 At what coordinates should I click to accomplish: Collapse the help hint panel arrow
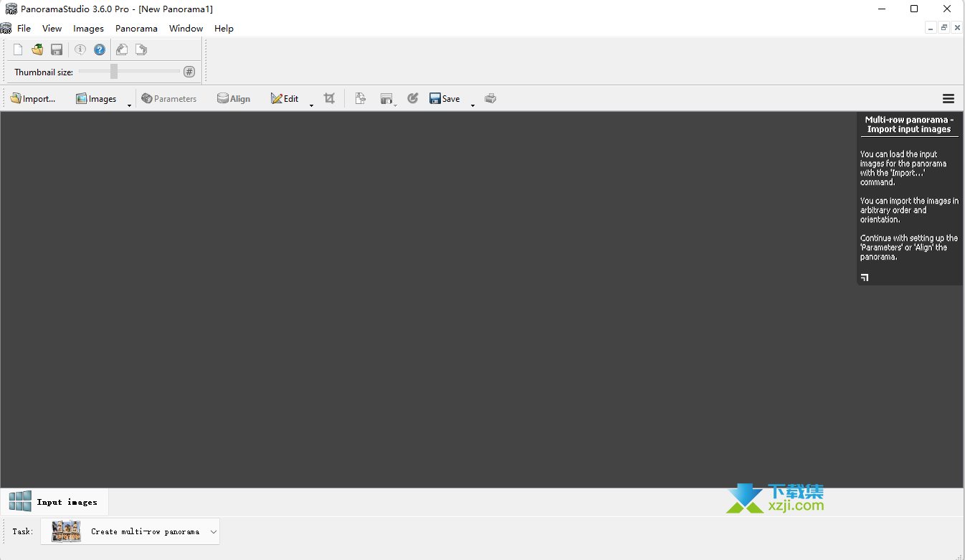865,277
